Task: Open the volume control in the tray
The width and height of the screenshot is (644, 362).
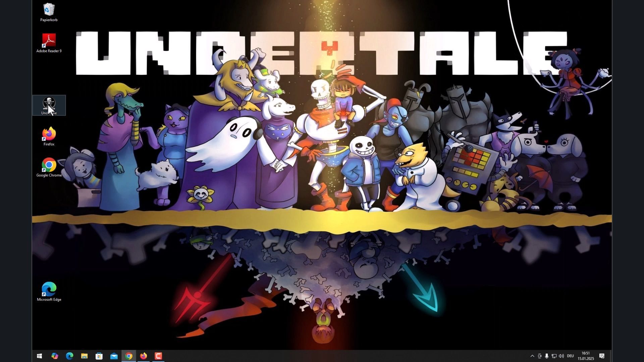Action: click(x=561, y=356)
